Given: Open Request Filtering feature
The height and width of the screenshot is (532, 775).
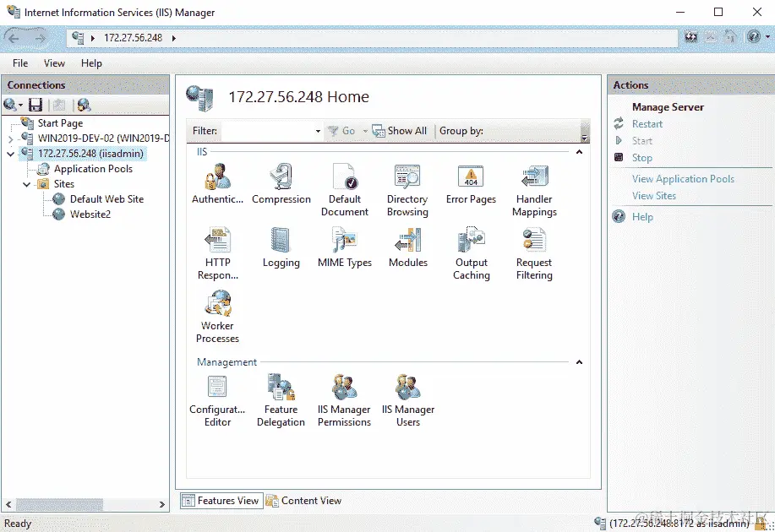Looking at the screenshot, I should (534, 253).
